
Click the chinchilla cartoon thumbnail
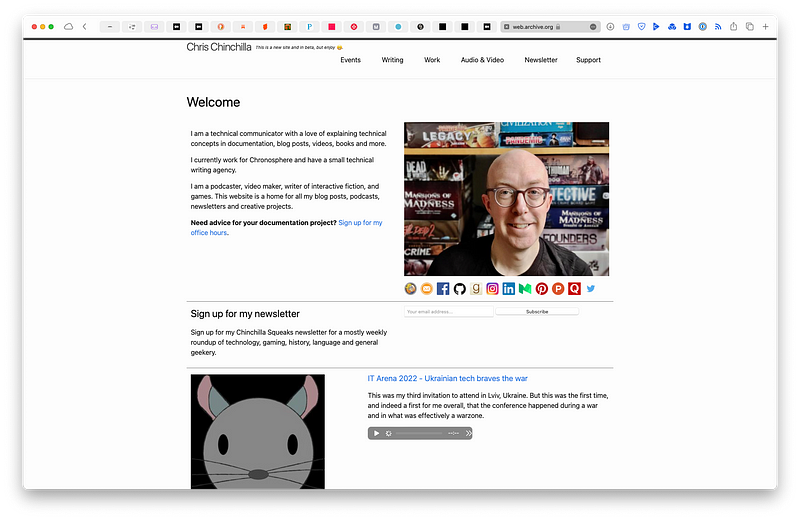pos(258,432)
